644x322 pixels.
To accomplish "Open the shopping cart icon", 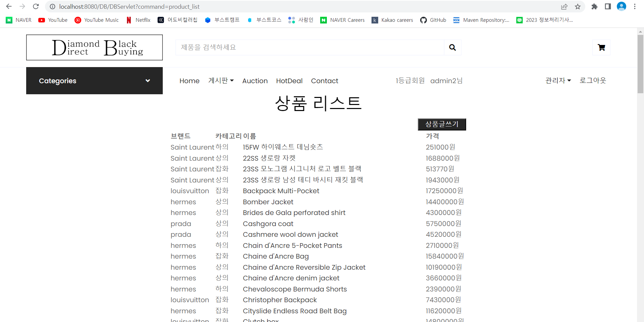I will coord(601,47).
